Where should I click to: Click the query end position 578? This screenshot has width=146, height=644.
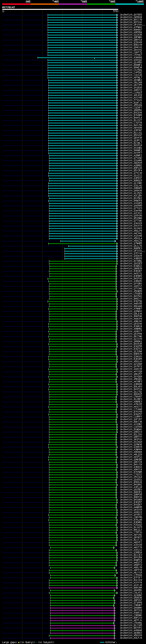coord(115,11)
